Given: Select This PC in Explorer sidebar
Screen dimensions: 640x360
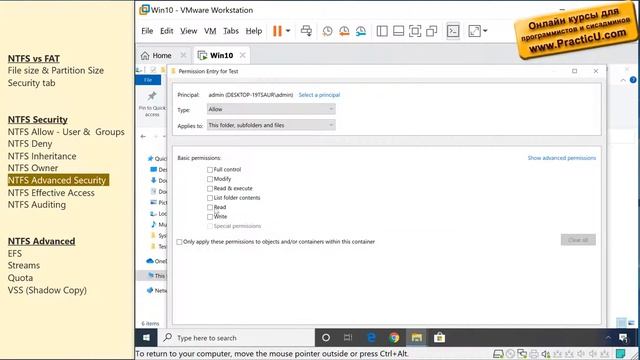Looking at the screenshot, I should pyautogui.click(x=156, y=276).
